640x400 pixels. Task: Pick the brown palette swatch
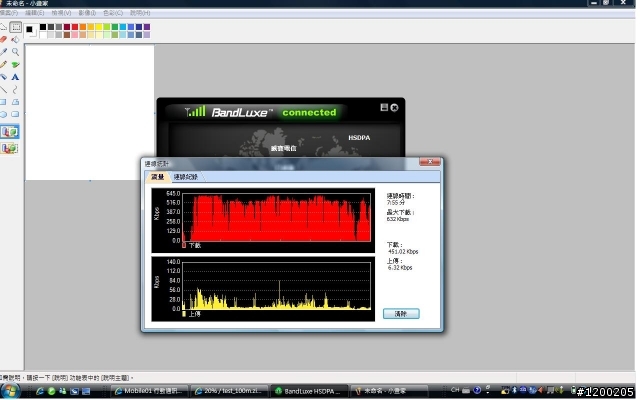[67, 35]
